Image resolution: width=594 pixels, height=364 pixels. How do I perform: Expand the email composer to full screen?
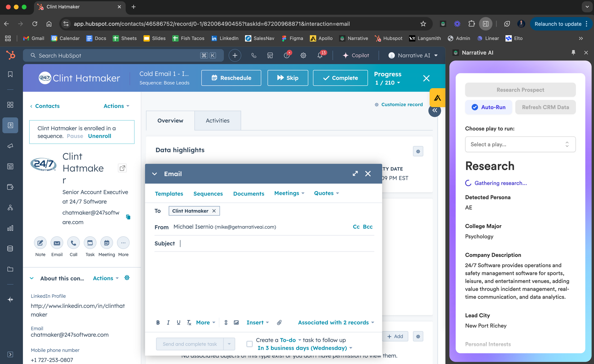pyautogui.click(x=355, y=173)
